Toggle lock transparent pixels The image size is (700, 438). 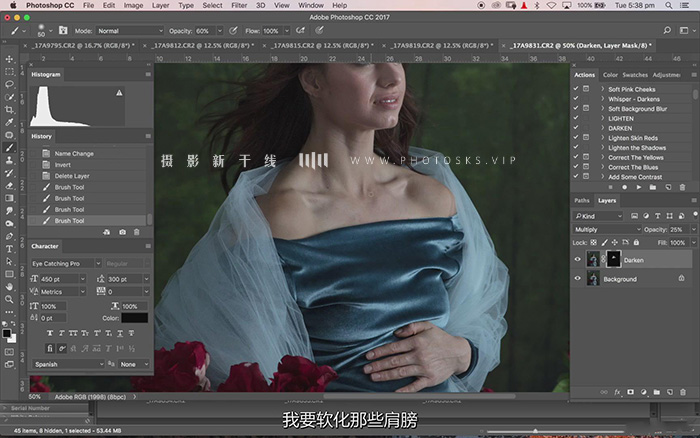point(593,242)
